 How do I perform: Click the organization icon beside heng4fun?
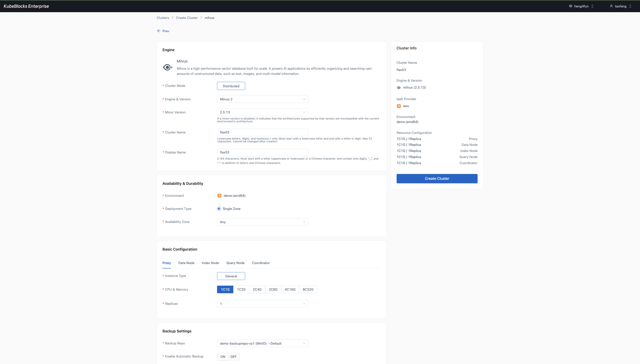571,6
